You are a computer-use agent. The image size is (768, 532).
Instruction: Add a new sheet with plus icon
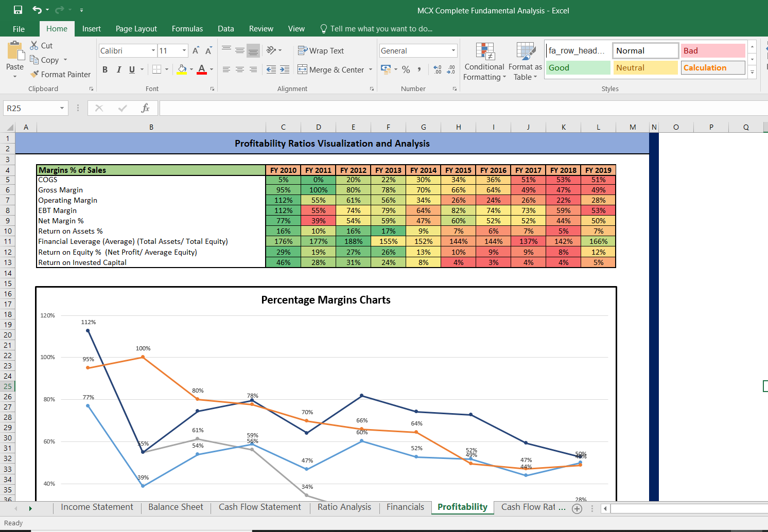coord(577,508)
